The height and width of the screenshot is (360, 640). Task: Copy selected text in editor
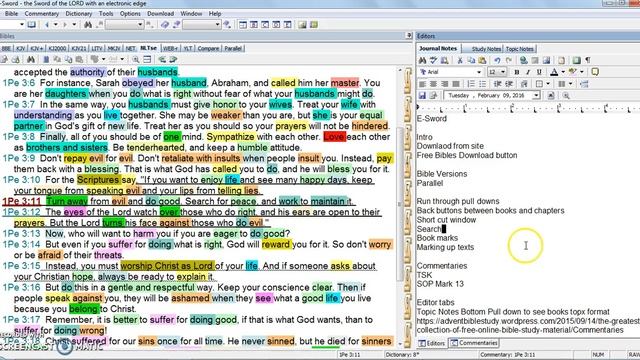point(471,60)
